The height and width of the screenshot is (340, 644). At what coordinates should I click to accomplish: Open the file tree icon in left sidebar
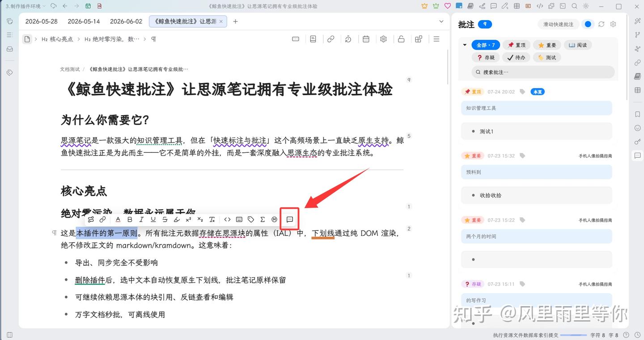click(x=9, y=21)
